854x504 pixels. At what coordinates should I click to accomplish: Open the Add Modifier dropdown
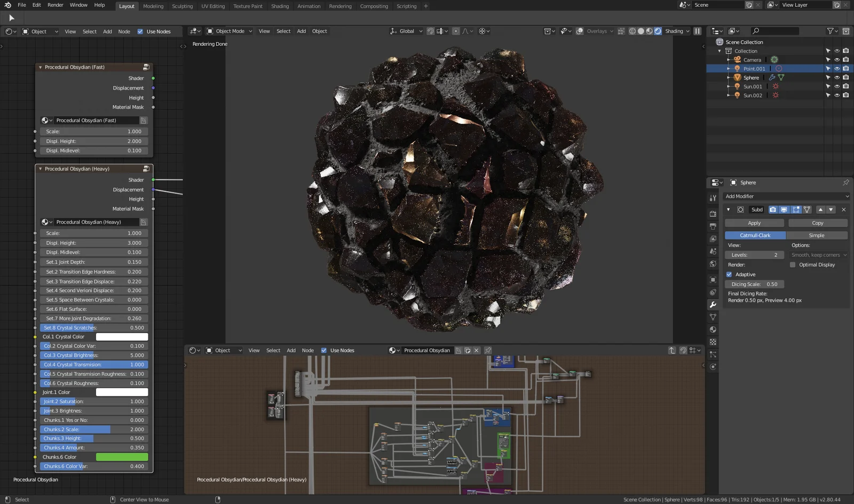click(786, 196)
